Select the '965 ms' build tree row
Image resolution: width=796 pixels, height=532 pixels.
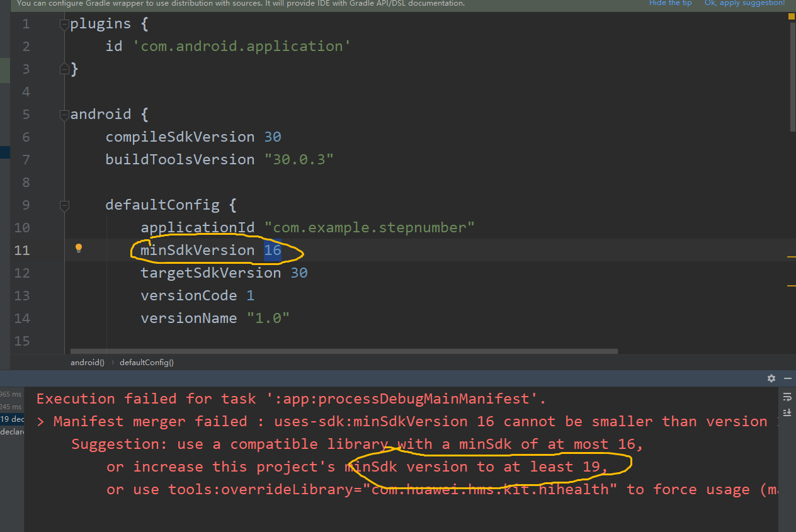[x=11, y=394]
